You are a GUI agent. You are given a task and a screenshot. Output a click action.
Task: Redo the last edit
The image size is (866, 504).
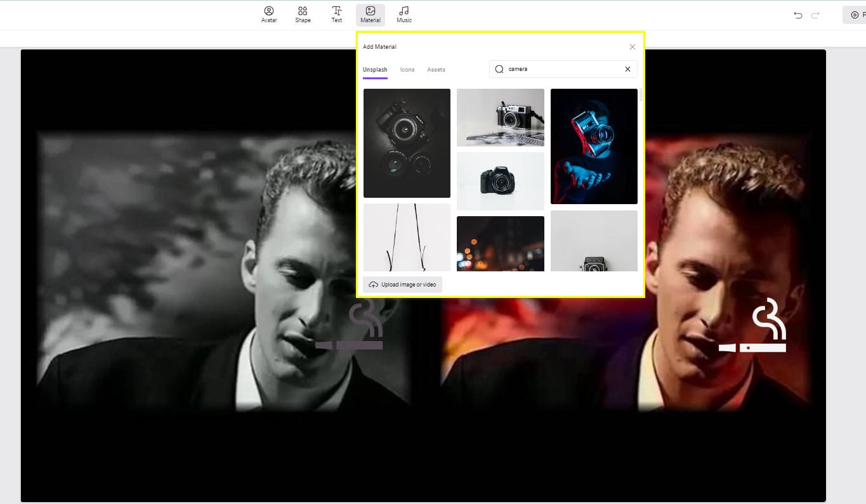(816, 15)
